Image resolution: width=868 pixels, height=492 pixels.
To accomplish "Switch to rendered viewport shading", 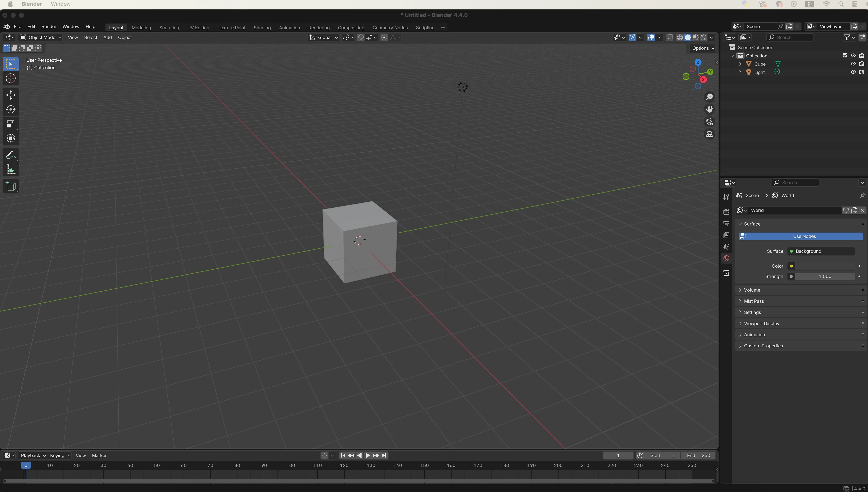I will click(703, 38).
